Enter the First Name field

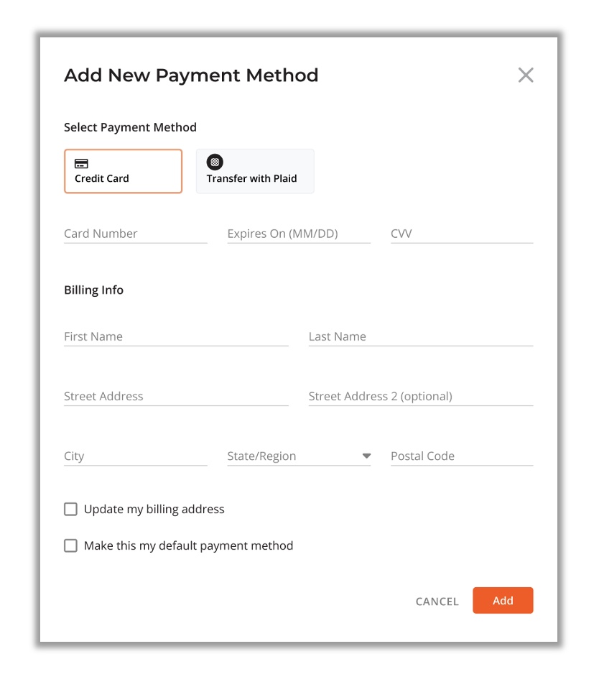[x=176, y=336]
